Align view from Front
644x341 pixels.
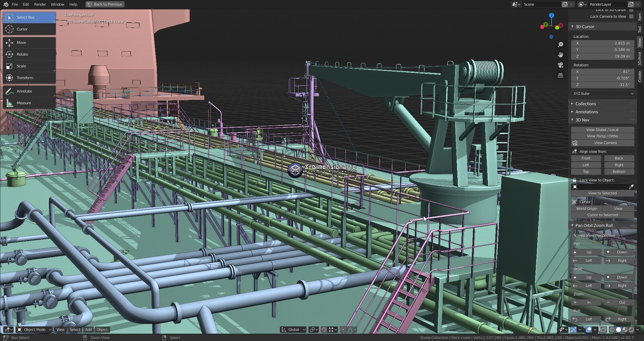click(x=586, y=158)
